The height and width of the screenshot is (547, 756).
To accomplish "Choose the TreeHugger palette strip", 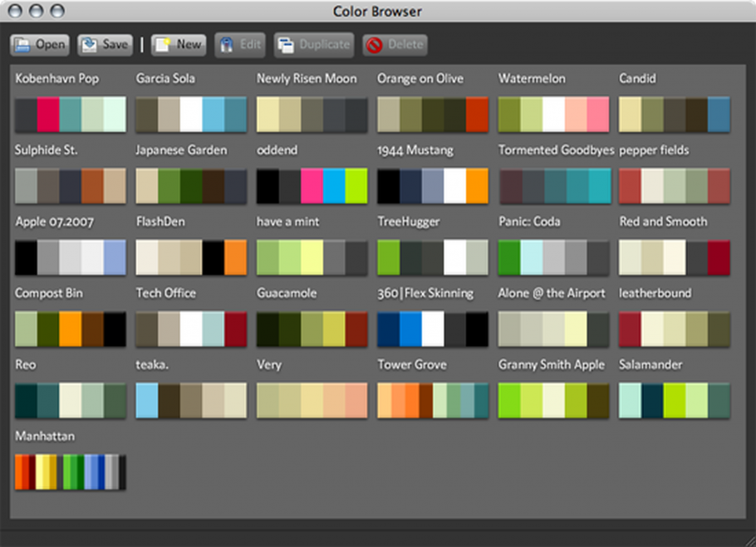I will click(x=433, y=258).
